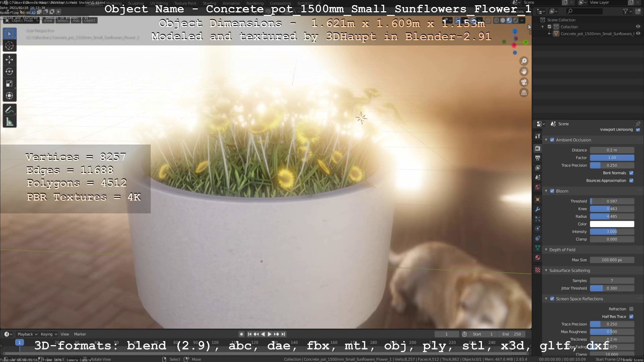Image resolution: width=644 pixels, height=362 pixels.
Task: Activate the 3D Cursor tool
Action: pyautogui.click(x=9, y=46)
